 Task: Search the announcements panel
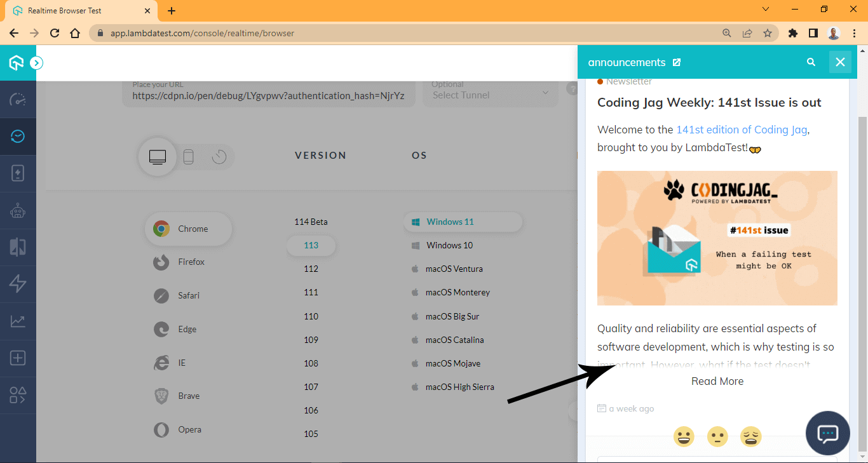coord(811,62)
